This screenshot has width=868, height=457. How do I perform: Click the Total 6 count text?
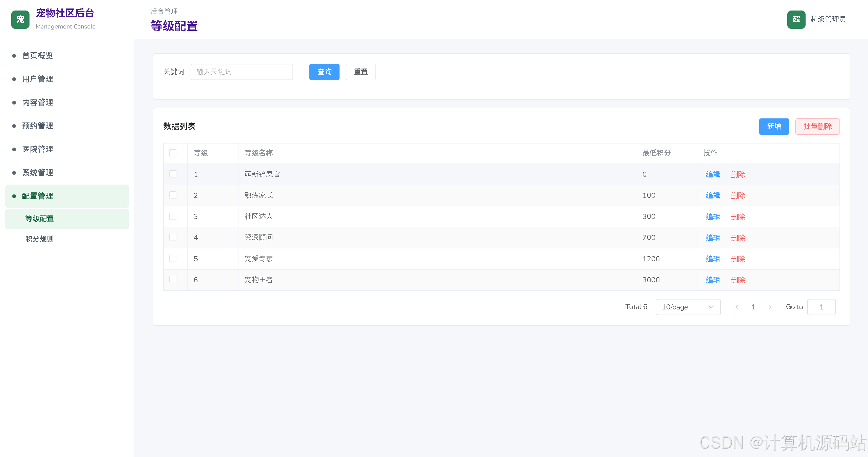click(x=636, y=307)
